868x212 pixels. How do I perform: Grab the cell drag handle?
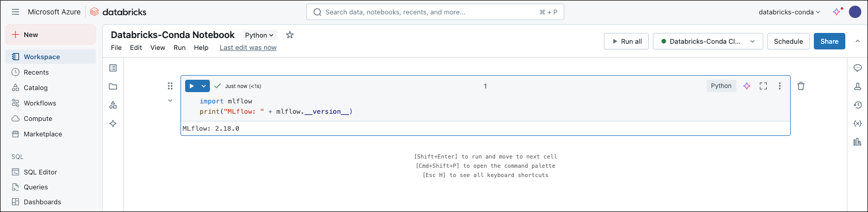[x=170, y=86]
